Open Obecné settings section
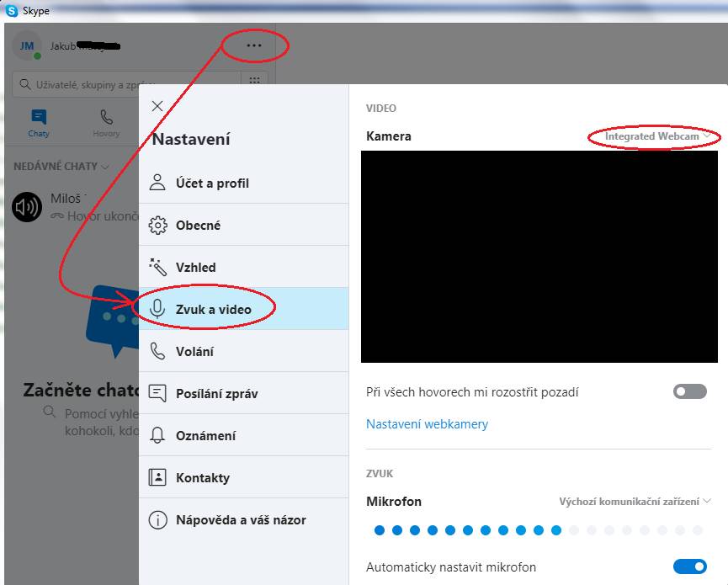This screenshot has width=728, height=585. click(x=244, y=226)
